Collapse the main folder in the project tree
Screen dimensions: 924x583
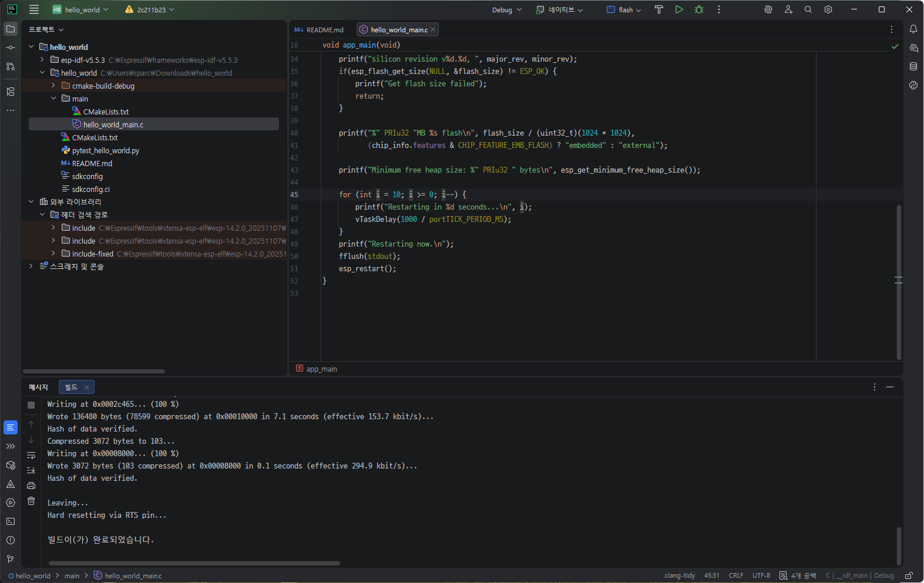(53, 99)
